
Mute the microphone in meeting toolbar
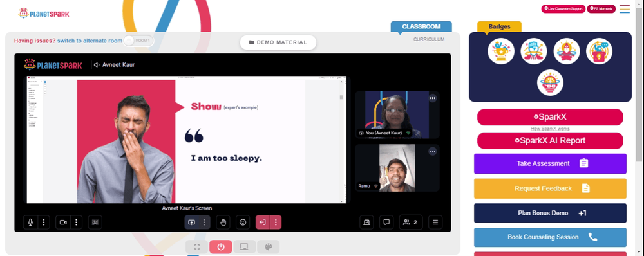coord(30,223)
